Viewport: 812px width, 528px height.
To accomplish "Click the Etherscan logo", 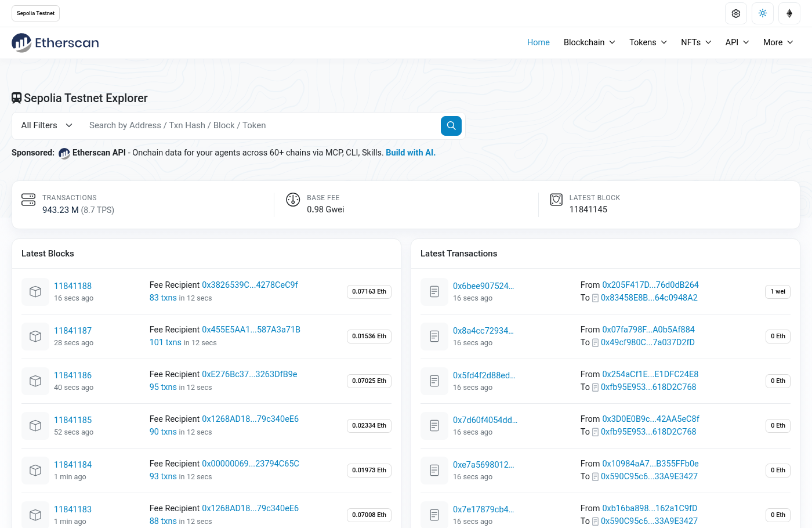I will point(55,42).
